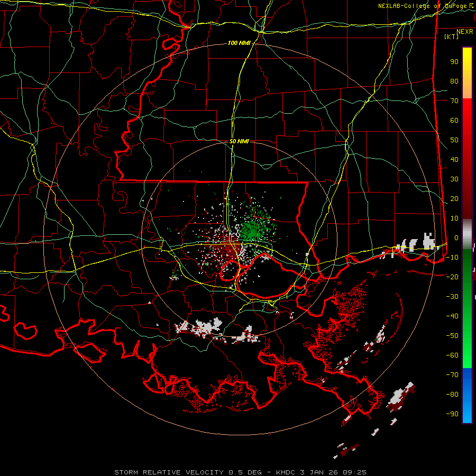476x476 pixels.
Task: Click the -60 value on the velocity scale
Action: tap(452, 355)
